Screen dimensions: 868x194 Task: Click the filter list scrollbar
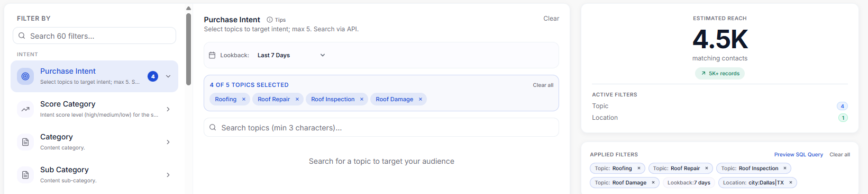click(188, 49)
